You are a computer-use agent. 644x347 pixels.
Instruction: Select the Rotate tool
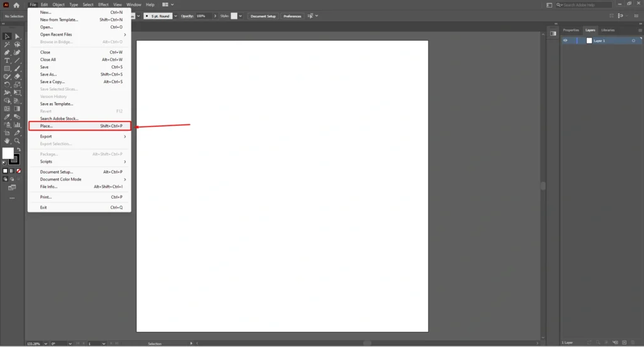[7, 85]
